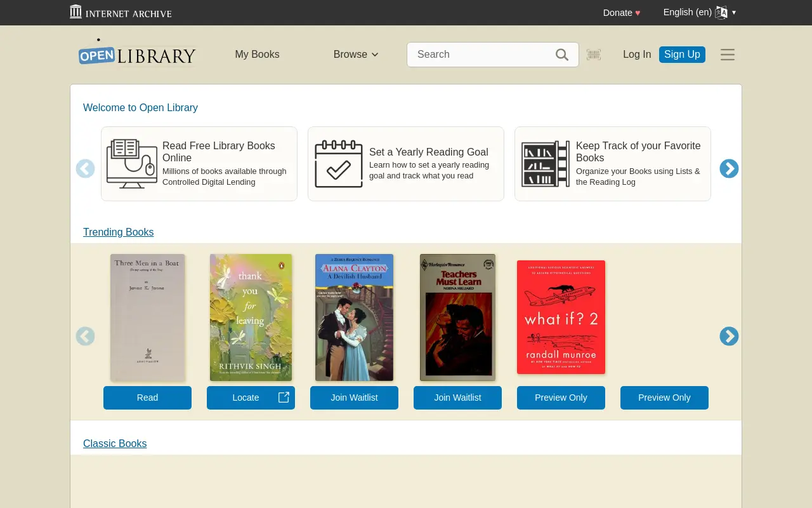Advance the welcome carousel with right arrow

(729, 168)
